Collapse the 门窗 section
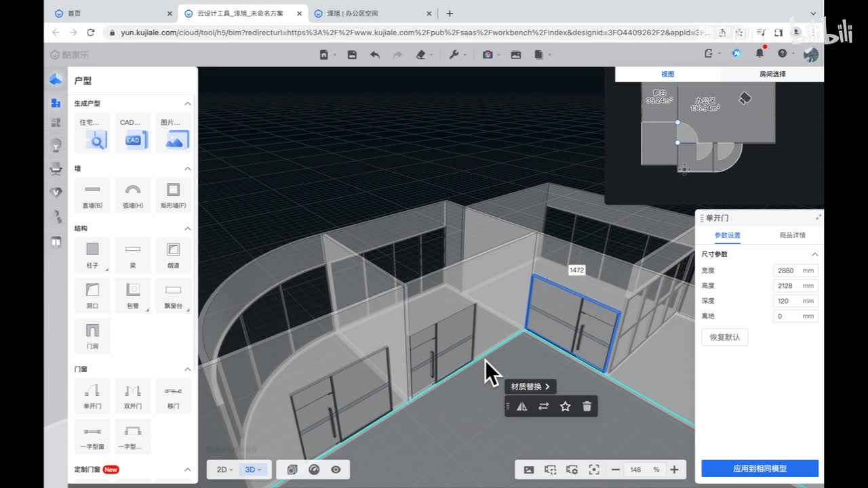This screenshot has height=488, width=868. coord(188,369)
